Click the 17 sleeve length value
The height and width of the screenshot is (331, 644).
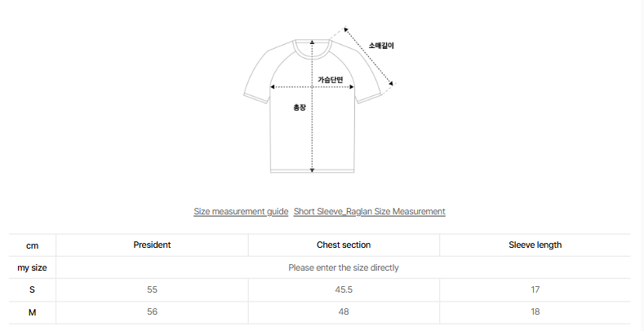click(x=535, y=289)
